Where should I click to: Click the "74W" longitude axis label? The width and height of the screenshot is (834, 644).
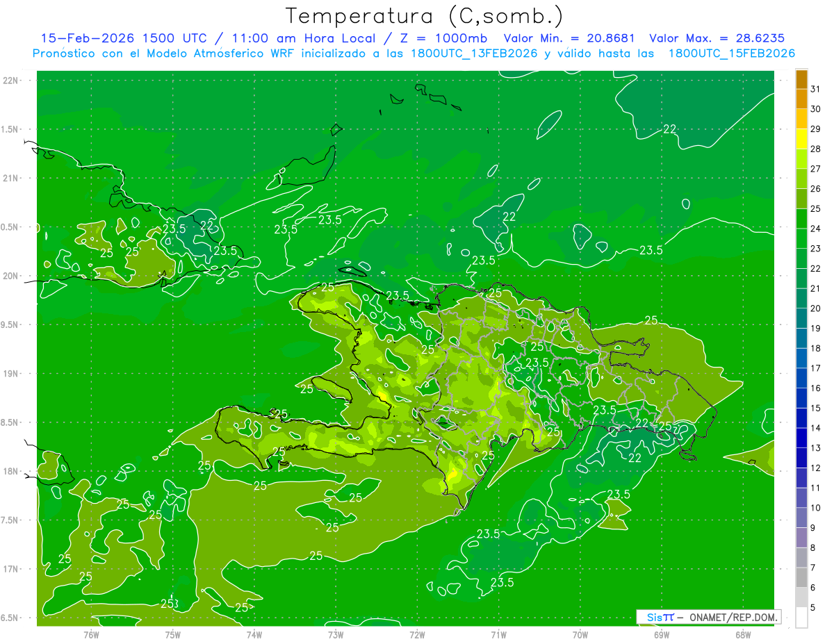pyautogui.click(x=254, y=634)
